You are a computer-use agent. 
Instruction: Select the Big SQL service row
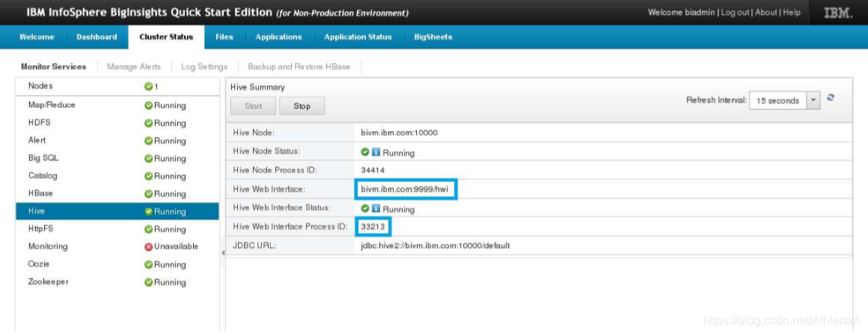point(117,159)
